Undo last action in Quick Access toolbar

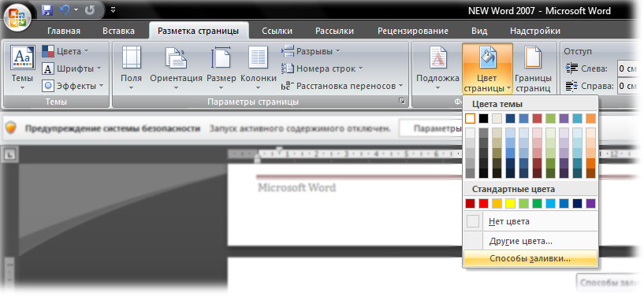[65, 9]
